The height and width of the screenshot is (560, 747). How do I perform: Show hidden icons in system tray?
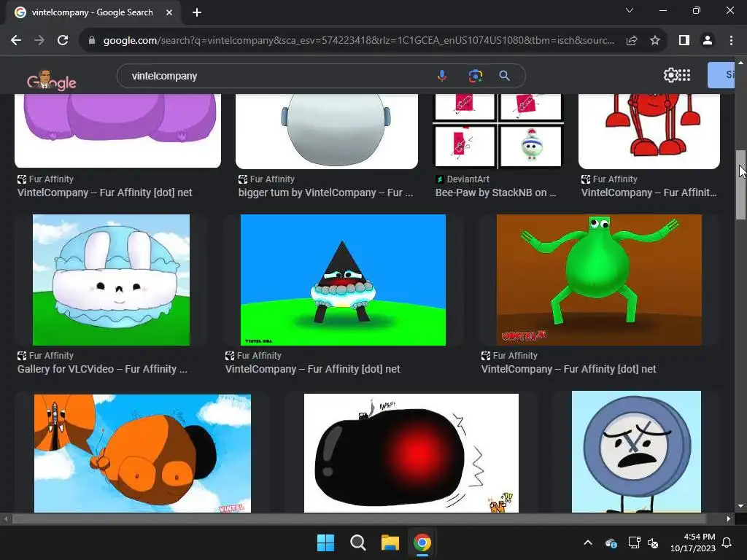click(x=588, y=542)
